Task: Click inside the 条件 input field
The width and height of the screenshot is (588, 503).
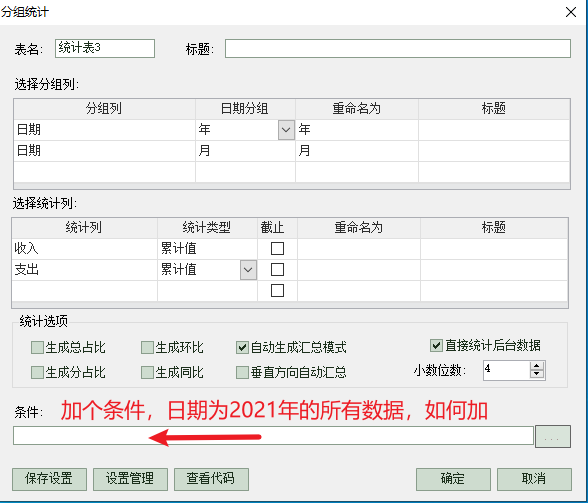Action: (273, 435)
